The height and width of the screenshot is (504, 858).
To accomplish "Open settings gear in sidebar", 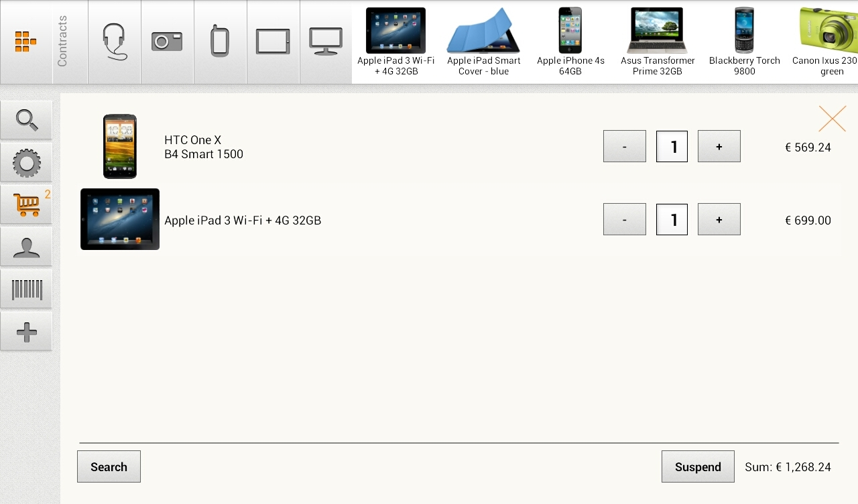I will click(26, 163).
